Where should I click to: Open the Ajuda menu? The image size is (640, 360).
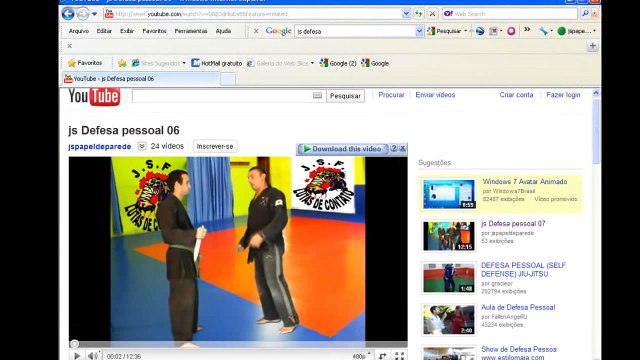[x=223, y=31]
